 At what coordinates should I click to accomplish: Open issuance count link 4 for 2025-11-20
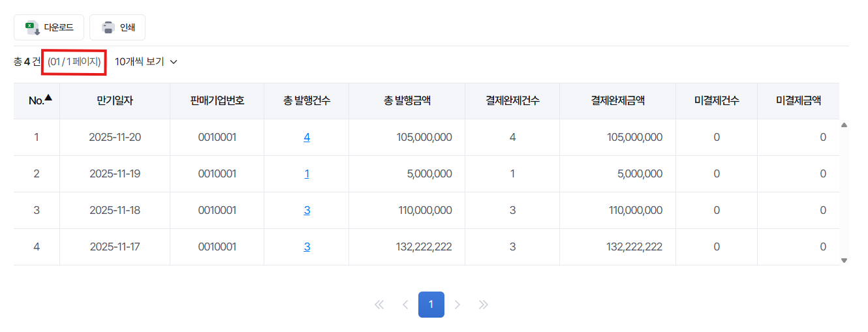click(x=307, y=138)
